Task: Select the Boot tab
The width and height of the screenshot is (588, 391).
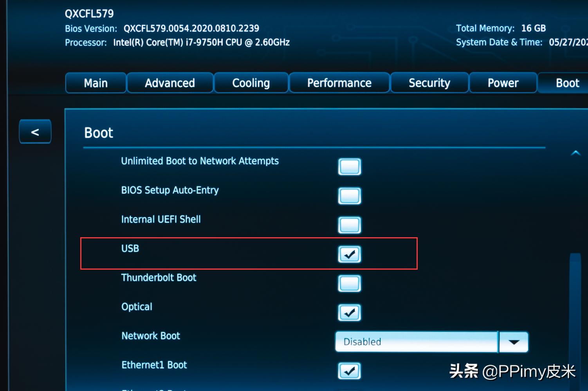Action: pos(567,83)
